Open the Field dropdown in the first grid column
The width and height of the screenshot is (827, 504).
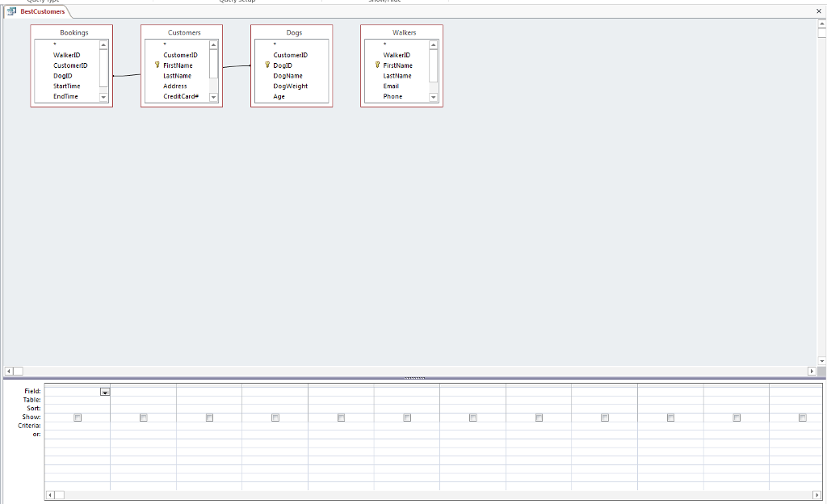pos(106,391)
